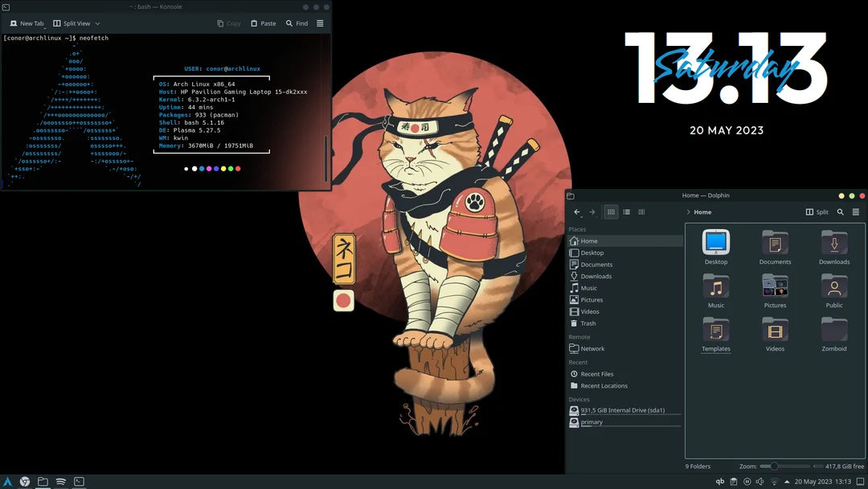Select the compact list view in Dolphin

pos(641,212)
